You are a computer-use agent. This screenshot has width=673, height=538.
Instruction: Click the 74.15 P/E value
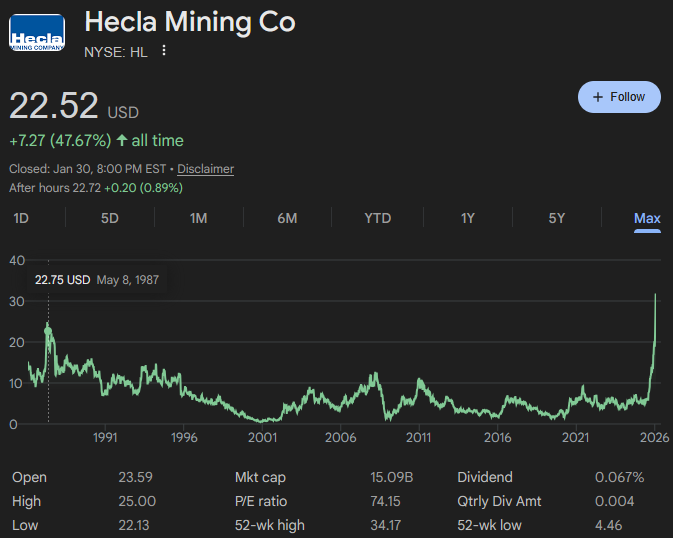point(385,501)
